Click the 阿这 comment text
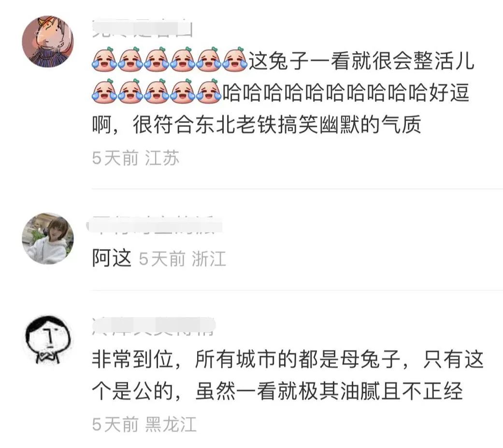 pos(112,258)
